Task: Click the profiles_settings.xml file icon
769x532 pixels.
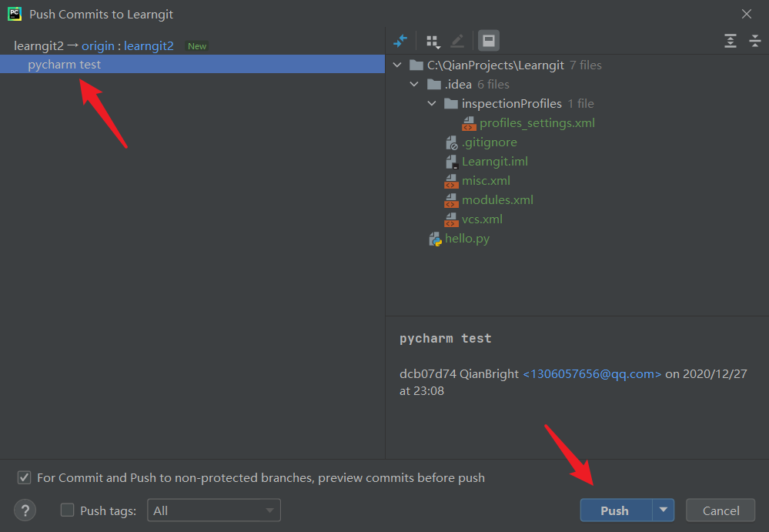Action: tap(469, 123)
